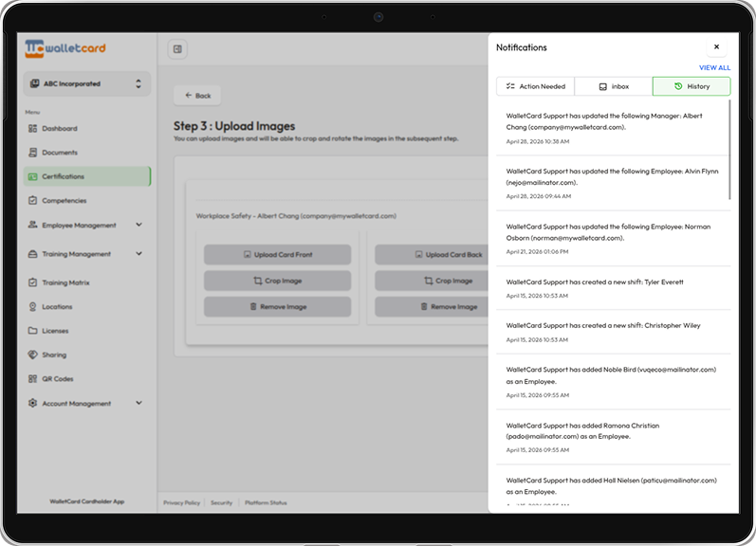Click the QR Codes icon
Image resolution: width=756 pixels, height=546 pixels.
(32, 379)
